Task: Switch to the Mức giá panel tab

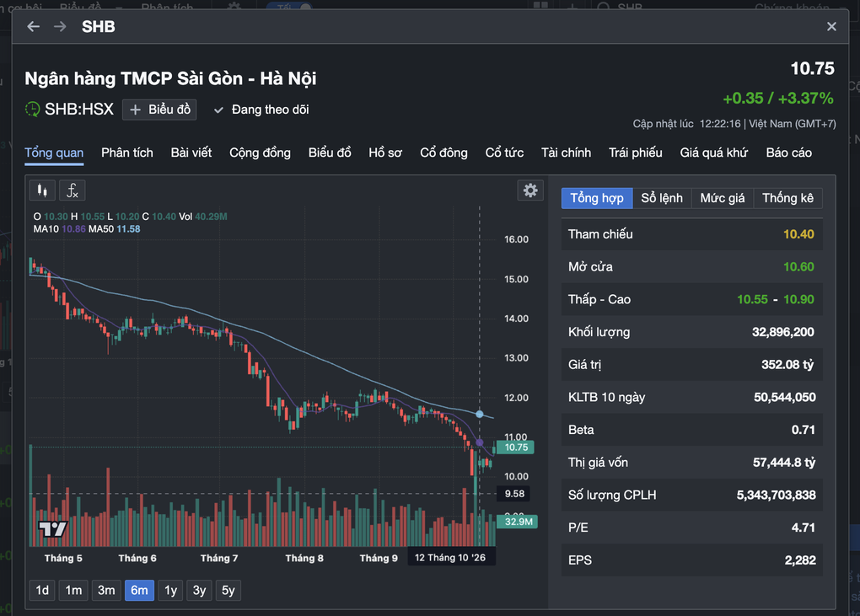Action: click(x=723, y=198)
